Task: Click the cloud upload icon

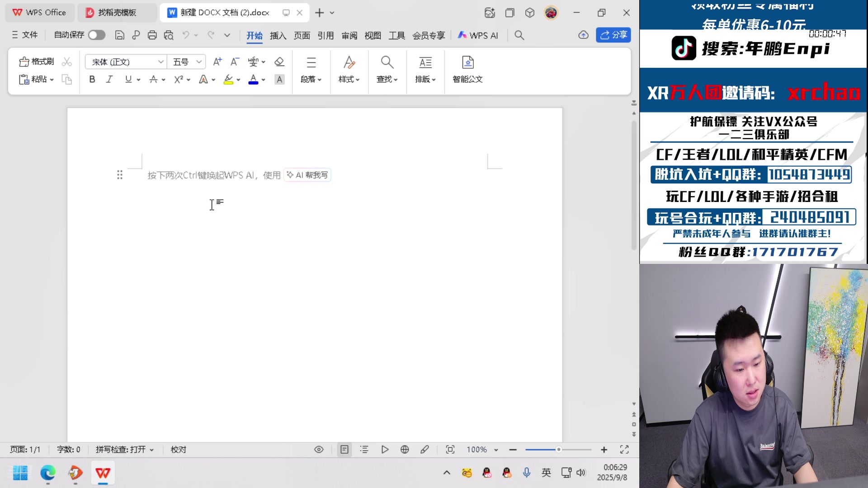Action: click(583, 35)
